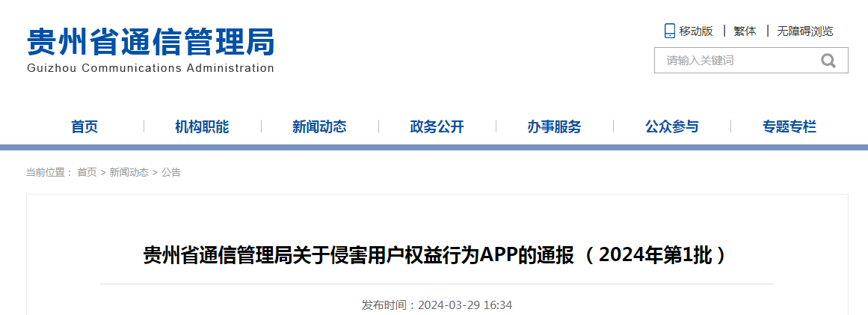Enable 无障碍浏览 accessible browsing
Image resolution: width=868 pixels, height=315 pixels.
coord(804,31)
